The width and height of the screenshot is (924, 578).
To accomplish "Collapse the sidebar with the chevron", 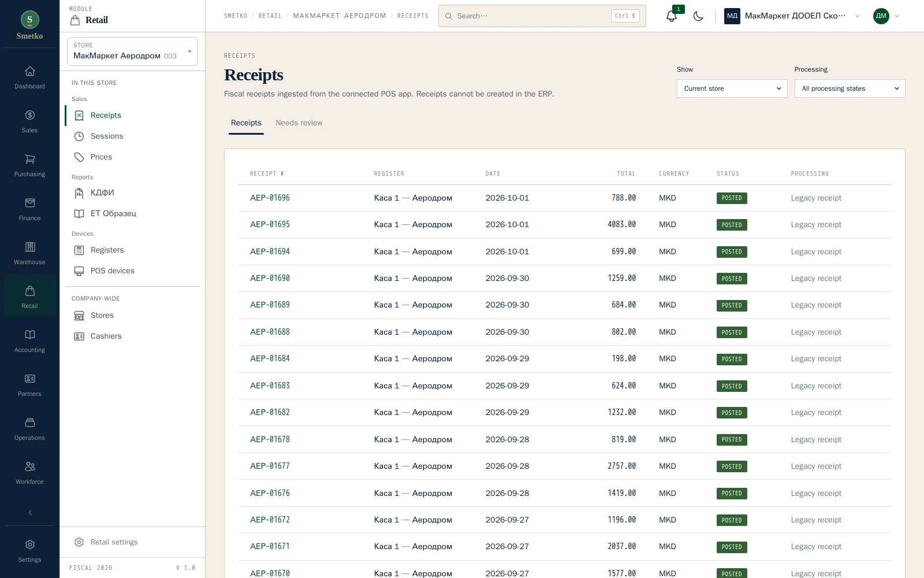I will point(29,513).
